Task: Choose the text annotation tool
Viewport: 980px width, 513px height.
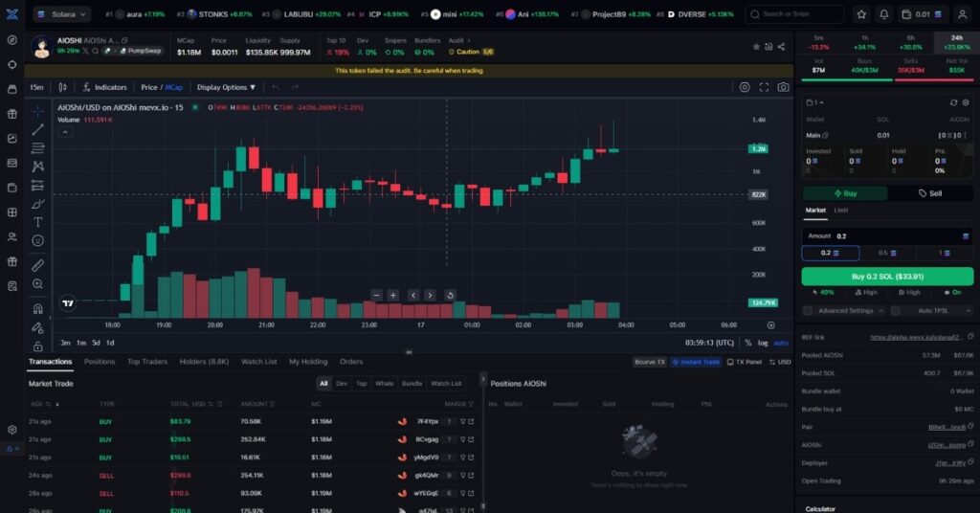Action: coord(38,222)
